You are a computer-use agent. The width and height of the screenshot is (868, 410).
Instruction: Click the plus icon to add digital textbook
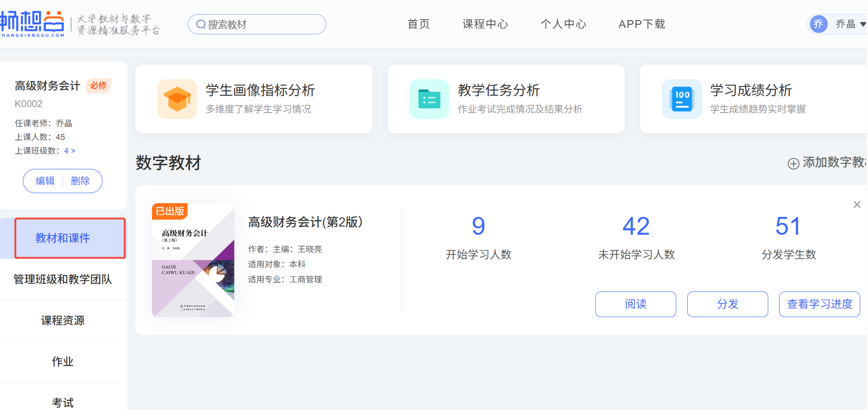pos(793,163)
